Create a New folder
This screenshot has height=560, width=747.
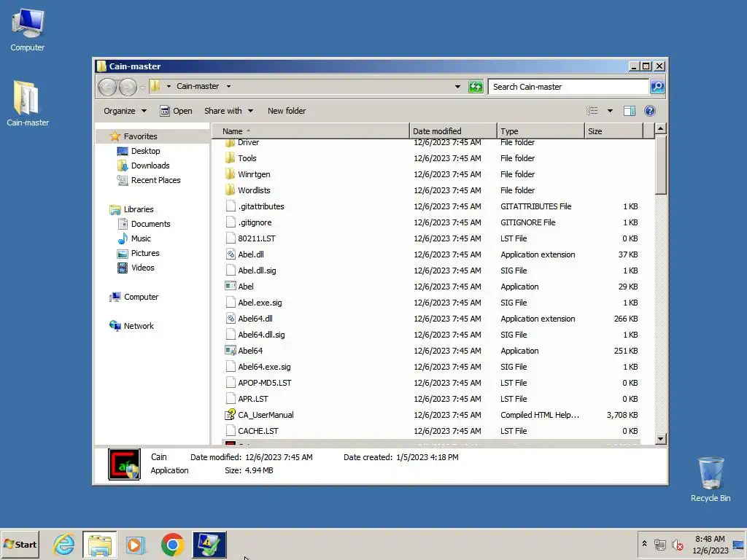[286, 111]
